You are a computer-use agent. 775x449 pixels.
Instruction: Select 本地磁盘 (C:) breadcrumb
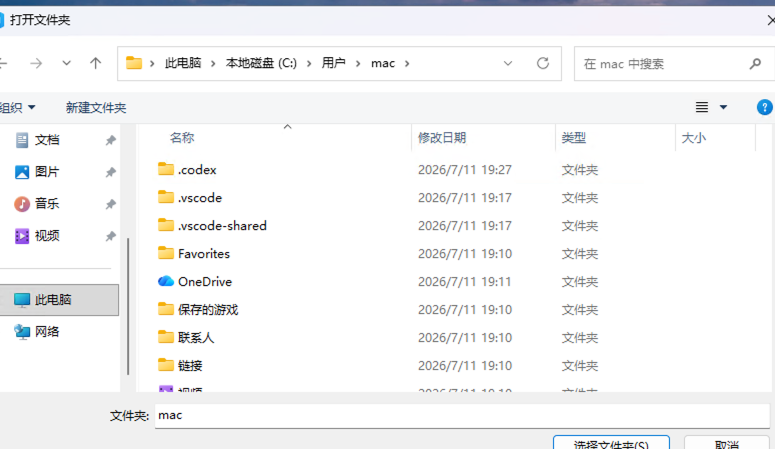click(x=261, y=63)
